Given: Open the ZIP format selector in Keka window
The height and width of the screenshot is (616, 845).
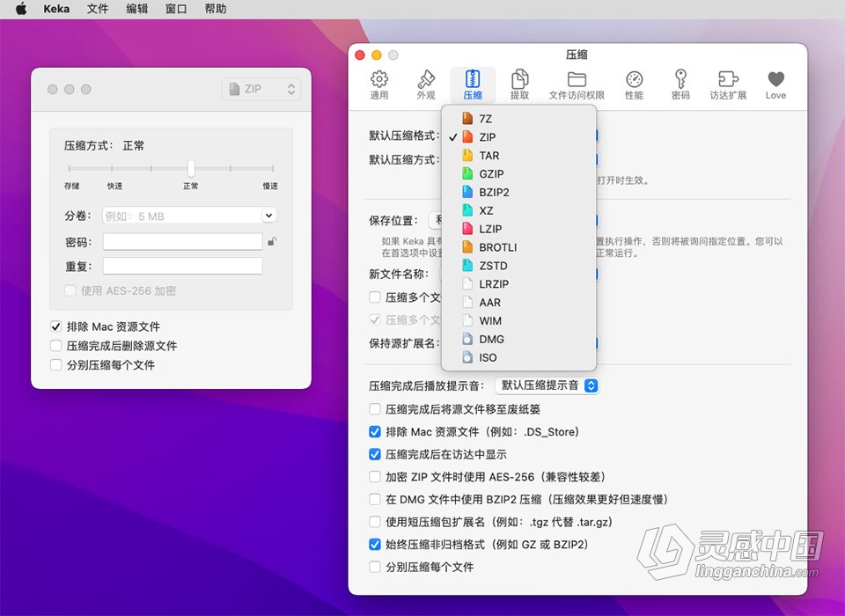Looking at the screenshot, I should tap(261, 89).
